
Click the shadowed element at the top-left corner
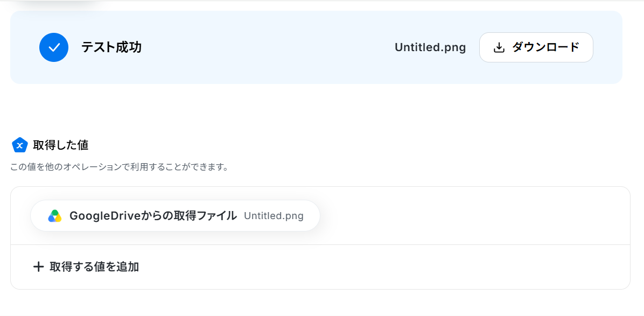click(58, 4)
